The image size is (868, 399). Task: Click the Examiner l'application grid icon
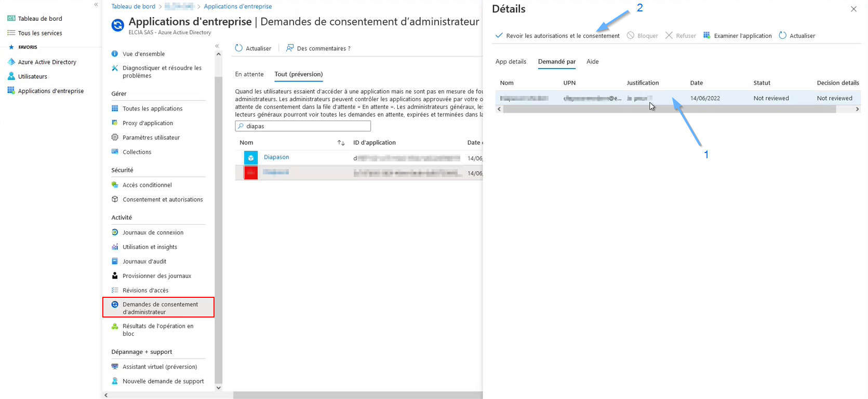[706, 35]
